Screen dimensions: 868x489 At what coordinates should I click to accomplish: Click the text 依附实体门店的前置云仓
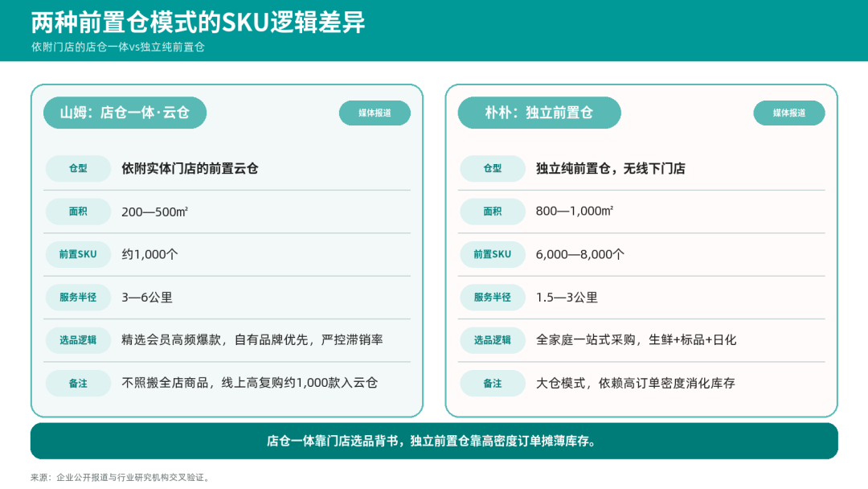190,168
